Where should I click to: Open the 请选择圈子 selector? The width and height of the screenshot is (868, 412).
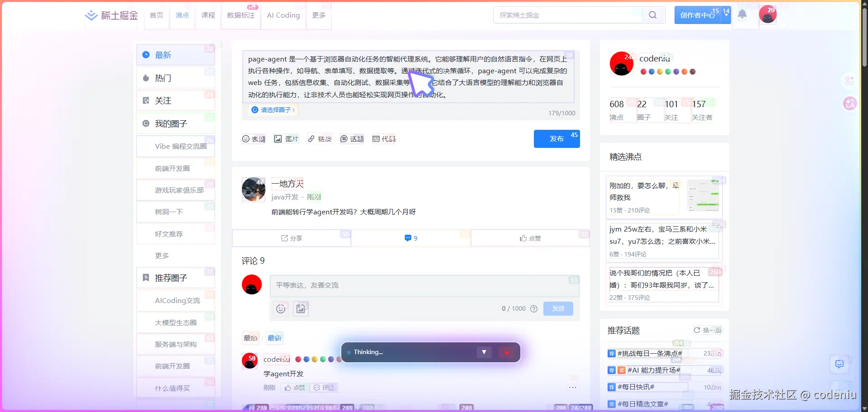pyautogui.click(x=273, y=109)
